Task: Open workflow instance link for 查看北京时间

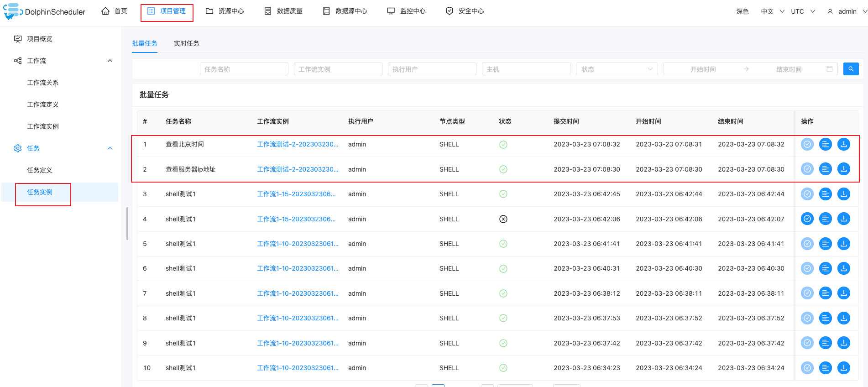Action: coord(298,144)
